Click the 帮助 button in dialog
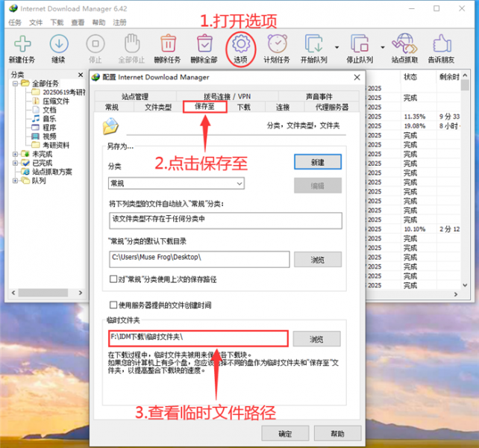Viewport: 479px width, 448px height. 337,433
